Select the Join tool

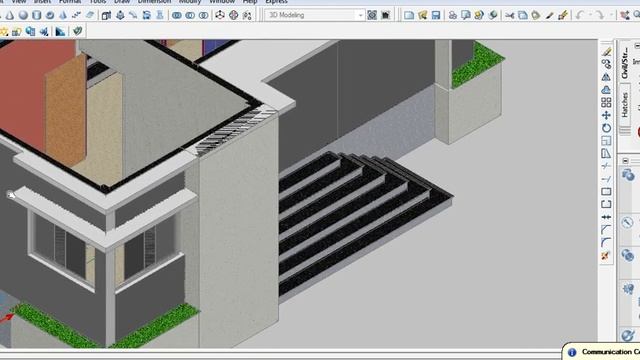607,217
